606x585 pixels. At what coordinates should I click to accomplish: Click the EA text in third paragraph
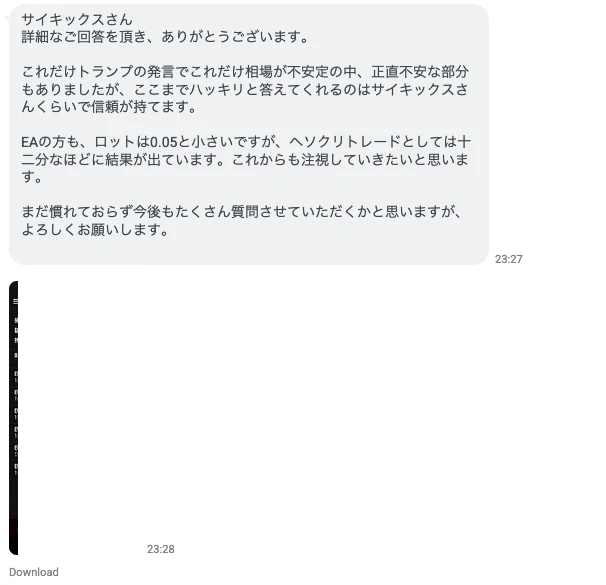[x=30, y=142]
